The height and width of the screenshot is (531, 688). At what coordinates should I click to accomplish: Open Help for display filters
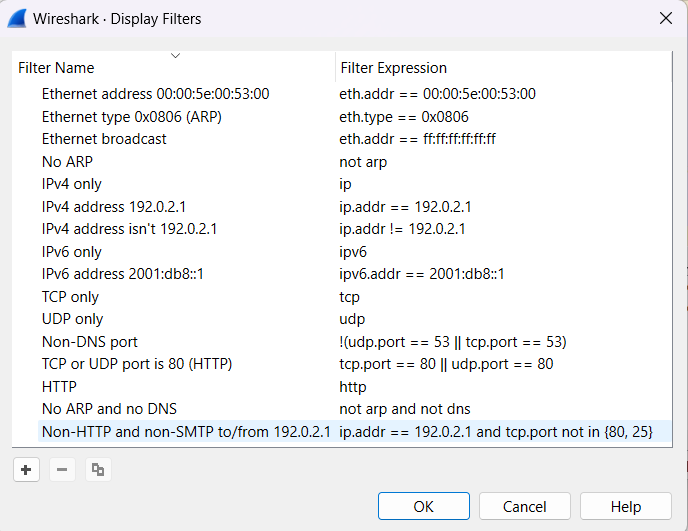(625, 506)
